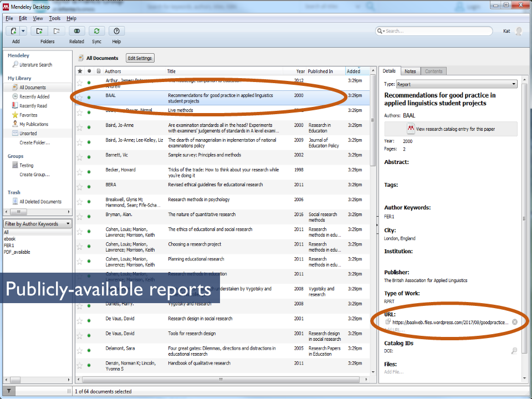Open the document Type dropdown showing Report

tap(457, 84)
